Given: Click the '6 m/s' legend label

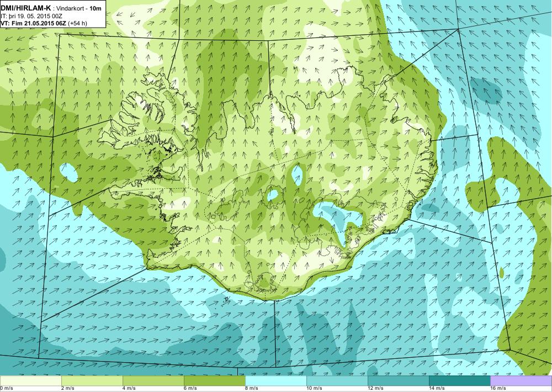Looking at the screenshot, I should coord(190,388).
